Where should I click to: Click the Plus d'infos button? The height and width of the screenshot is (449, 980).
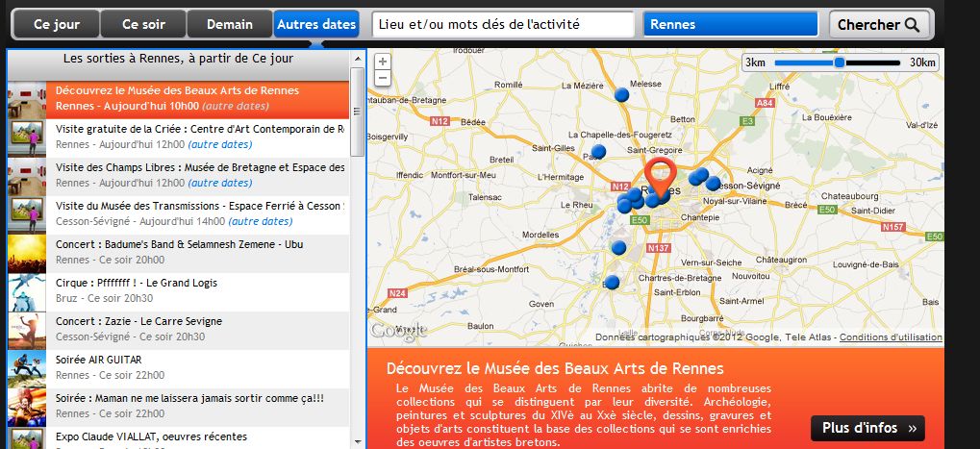867,428
